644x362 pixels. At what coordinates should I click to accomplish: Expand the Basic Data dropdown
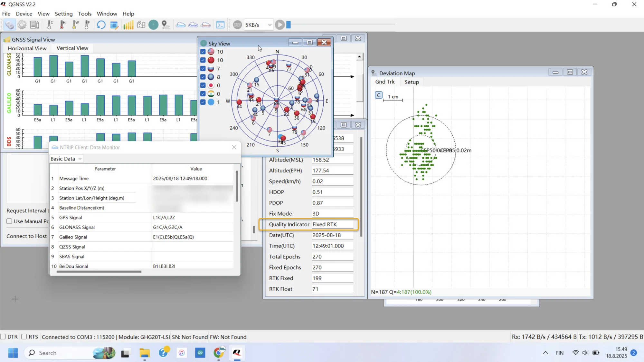click(66, 159)
